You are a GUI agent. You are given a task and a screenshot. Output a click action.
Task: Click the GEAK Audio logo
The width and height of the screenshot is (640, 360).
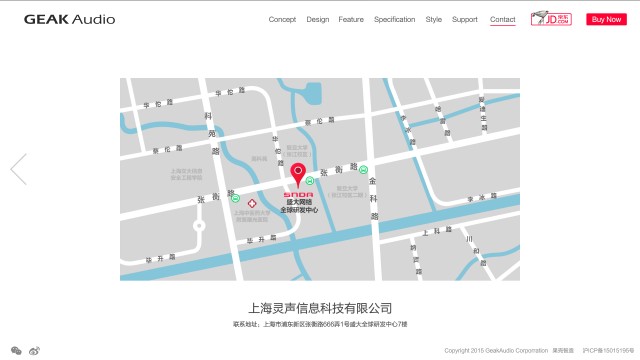(69, 19)
